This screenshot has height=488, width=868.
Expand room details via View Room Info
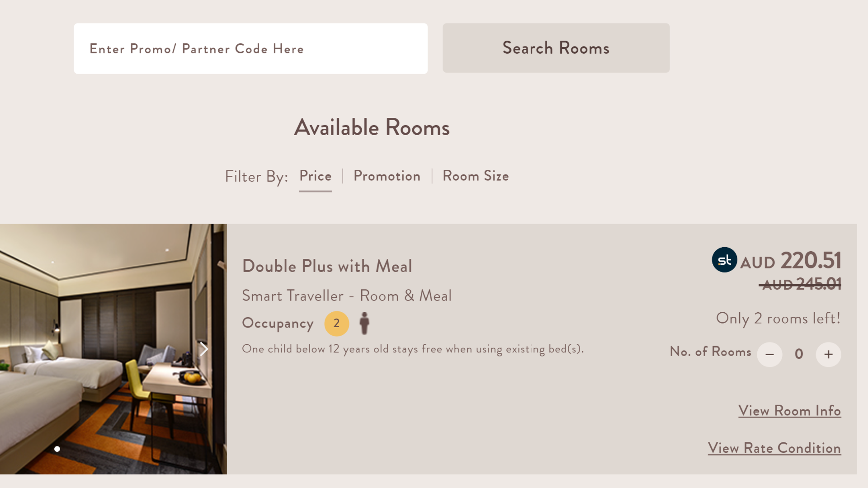coord(789,410)
